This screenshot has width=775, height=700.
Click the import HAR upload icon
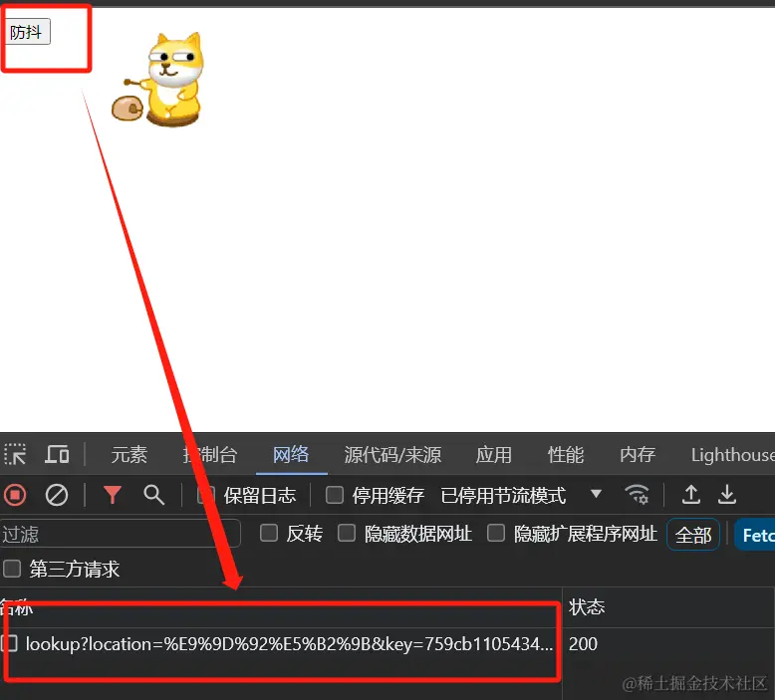click(691, 495)
